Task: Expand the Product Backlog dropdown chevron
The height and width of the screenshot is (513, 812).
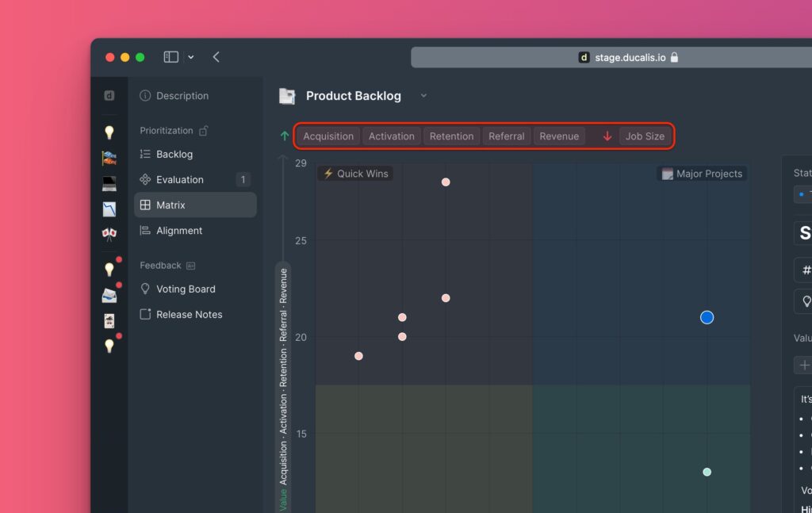Action: (x=423, y=96)
